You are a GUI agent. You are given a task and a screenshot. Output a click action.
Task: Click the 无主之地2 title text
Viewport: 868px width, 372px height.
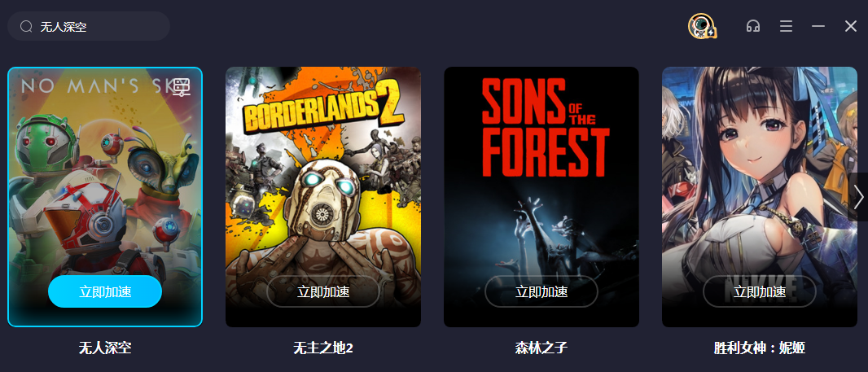[x=323, y=348]
